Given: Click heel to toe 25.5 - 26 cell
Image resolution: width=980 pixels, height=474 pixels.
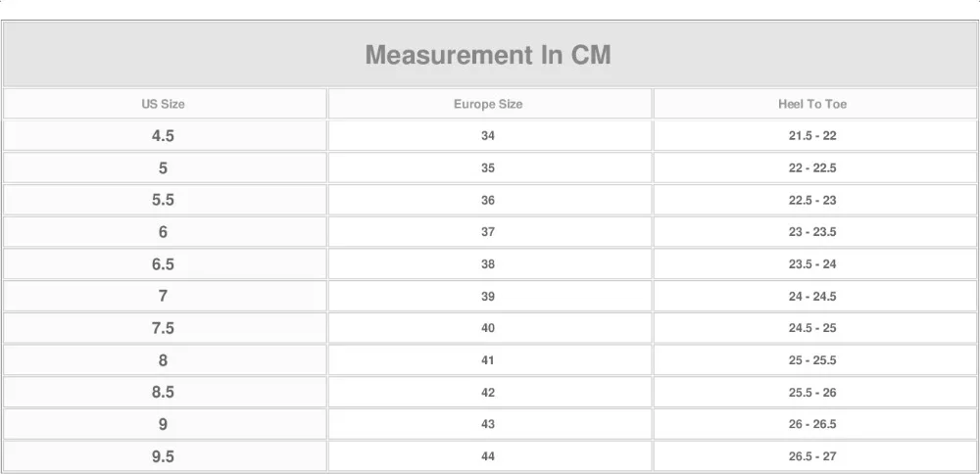Looking at the screenshot, I should (x=812, y=392).
